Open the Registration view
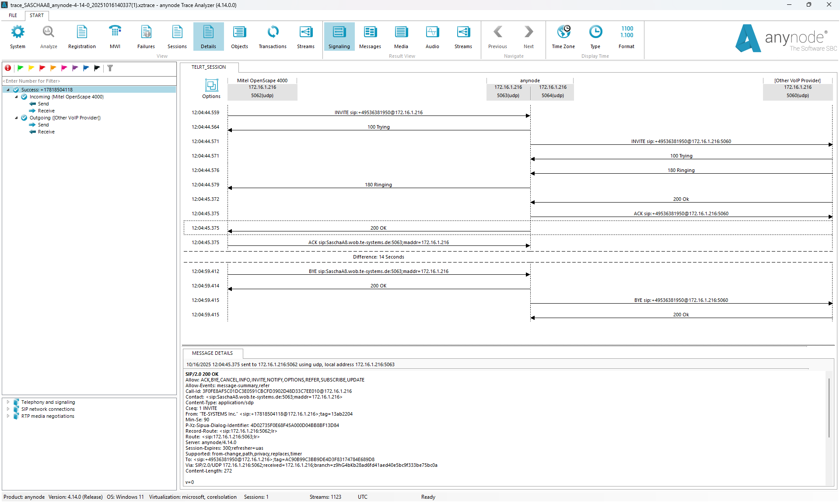Screen dimensions: 840x504 click(x=82, y=37)
